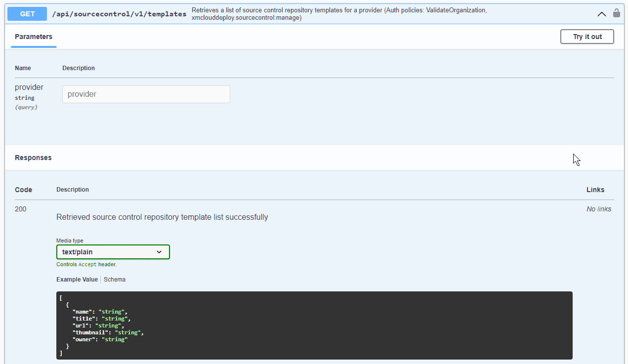Screen dimensions: 628x364
Task: Click the authorization lock icon
Action: (x=616, y=13)
